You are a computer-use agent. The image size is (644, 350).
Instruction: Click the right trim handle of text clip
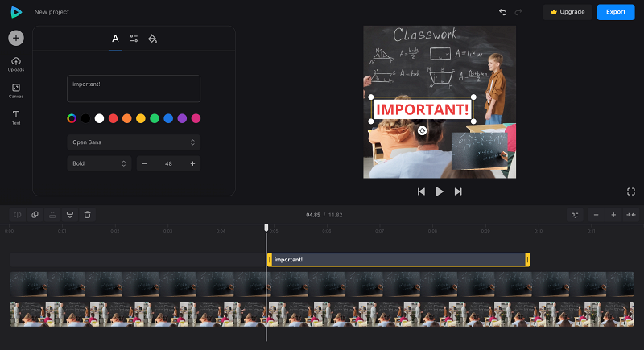tap(527, 260)
